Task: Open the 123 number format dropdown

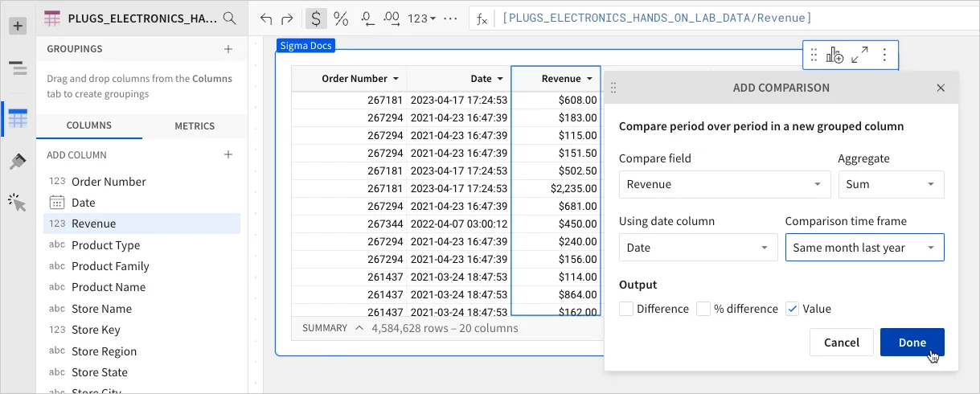Action: (421, 18)
